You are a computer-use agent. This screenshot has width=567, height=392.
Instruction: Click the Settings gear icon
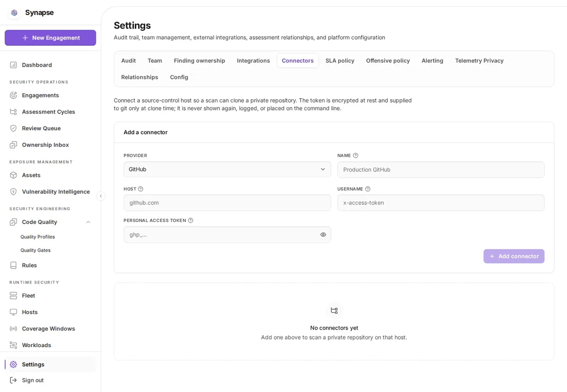[13, 364]
